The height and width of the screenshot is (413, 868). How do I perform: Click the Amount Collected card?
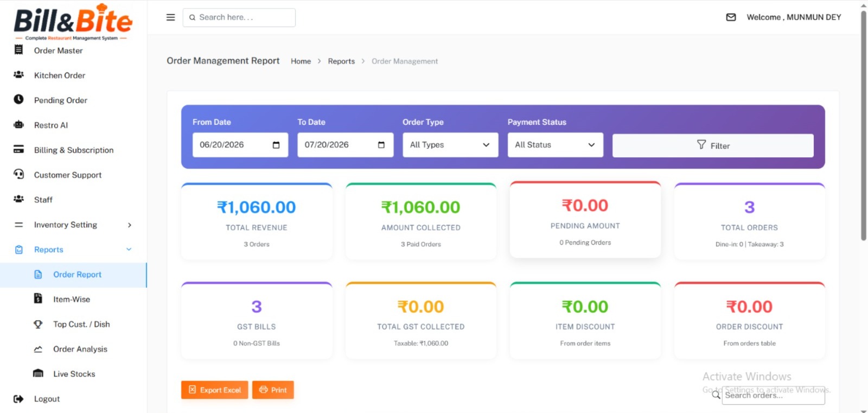coord(421,222)
